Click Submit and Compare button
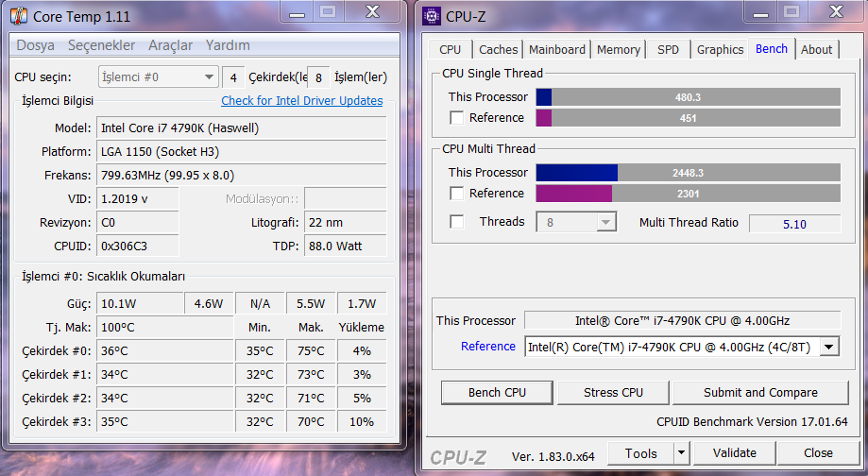Screen dimensions: 868x476 760,393
